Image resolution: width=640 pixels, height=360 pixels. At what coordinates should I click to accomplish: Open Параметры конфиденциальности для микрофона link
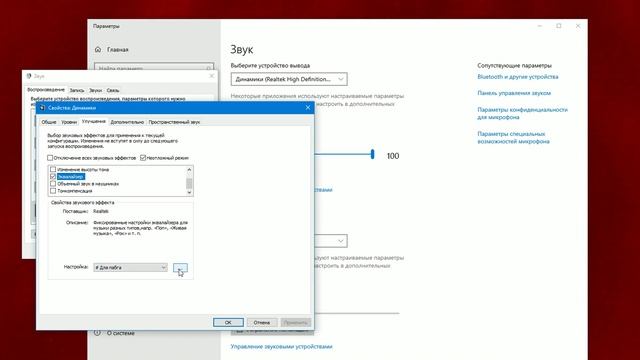tap(522, 113)
